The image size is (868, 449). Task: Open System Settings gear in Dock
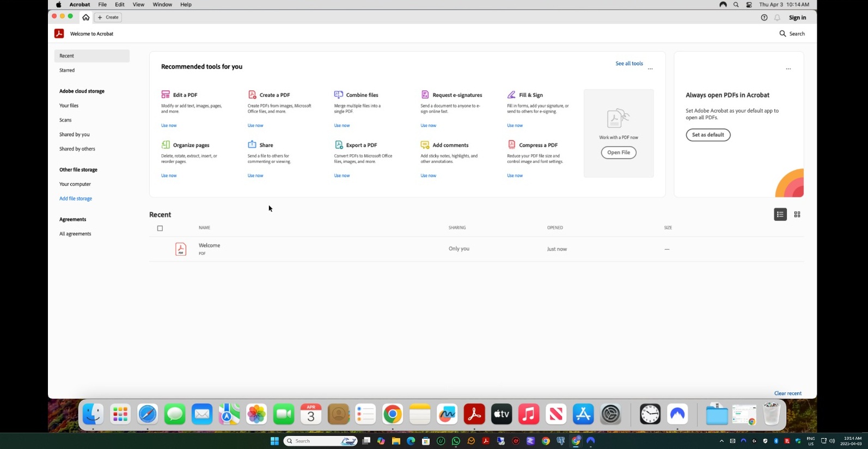pyautogui.click(x=610, y=414)
